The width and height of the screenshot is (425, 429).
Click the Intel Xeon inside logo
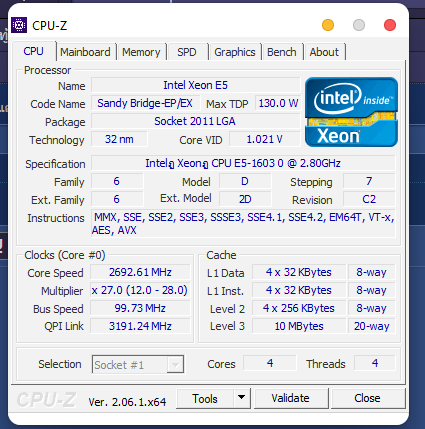click(351, 112)
